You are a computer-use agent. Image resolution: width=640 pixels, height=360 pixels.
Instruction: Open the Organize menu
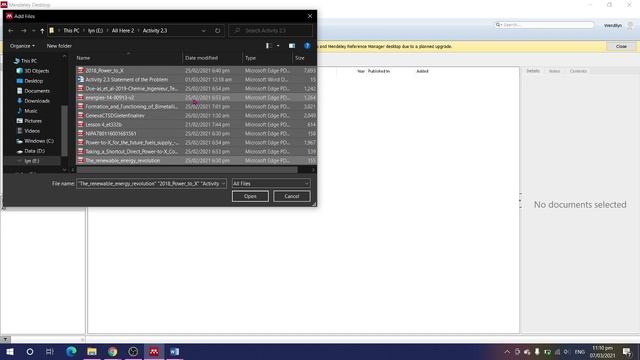coord(22,46)
